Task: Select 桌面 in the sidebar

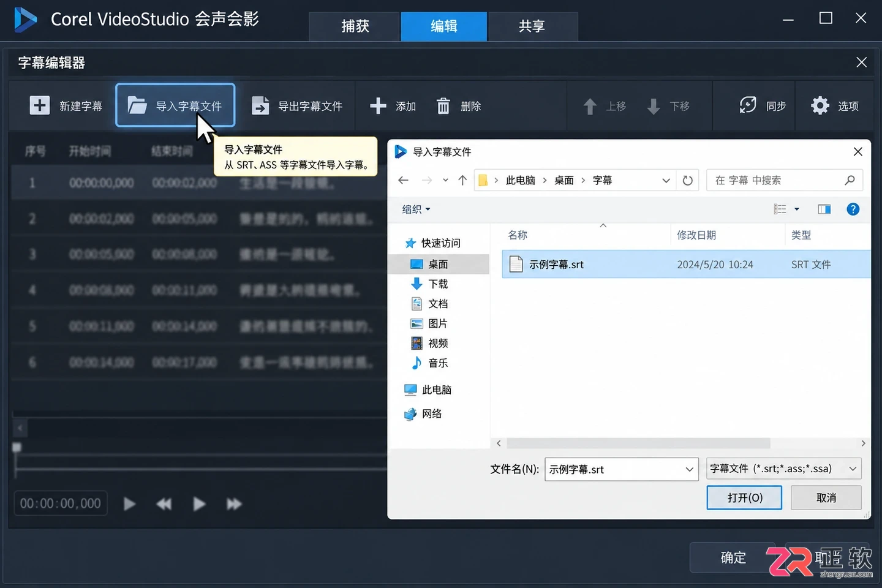Action: point(438,264)
